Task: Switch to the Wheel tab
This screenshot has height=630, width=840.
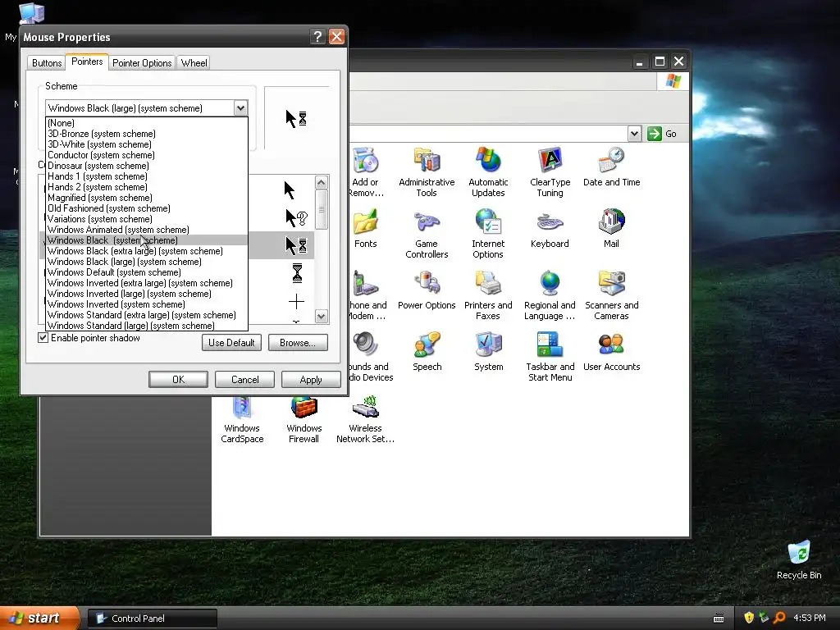Action: [194, 62]
